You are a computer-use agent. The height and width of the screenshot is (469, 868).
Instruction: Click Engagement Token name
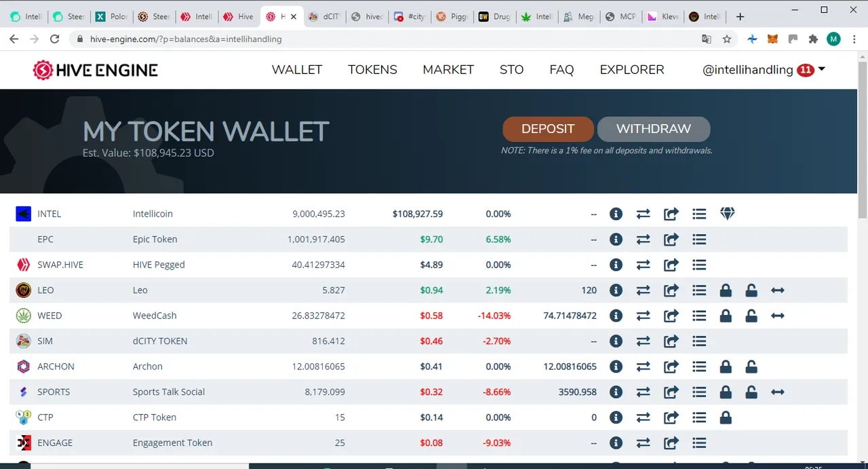[172, 443]
